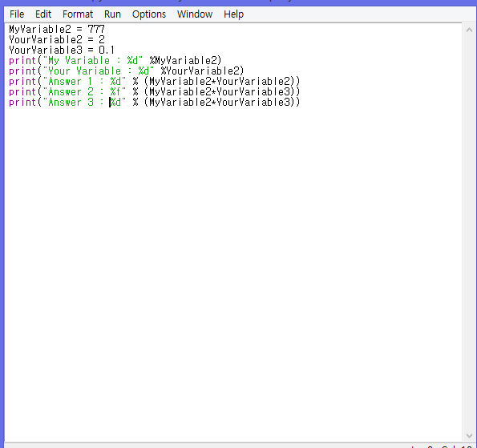Click the "Answer 3 : %d" string
477x448 pixels.
[x=84, y=102]
